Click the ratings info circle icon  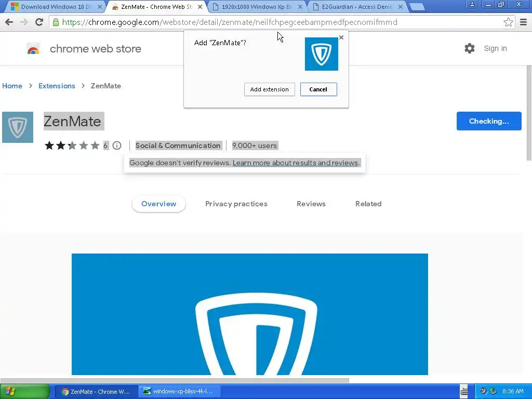(117, 145)
